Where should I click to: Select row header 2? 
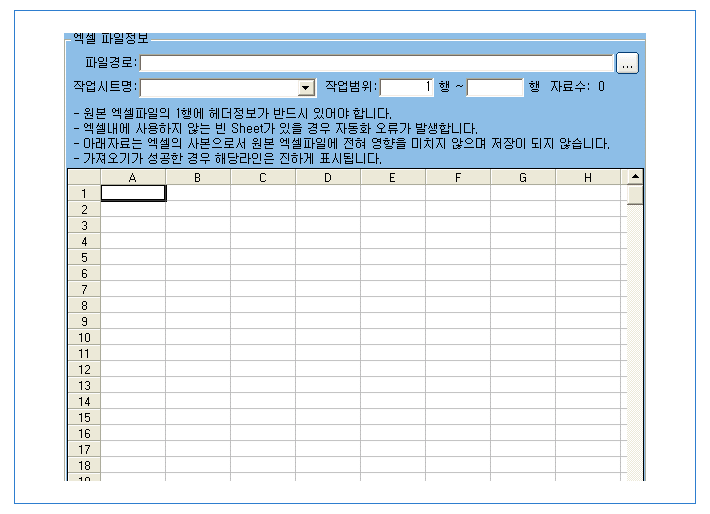click(x=84, y=209)
